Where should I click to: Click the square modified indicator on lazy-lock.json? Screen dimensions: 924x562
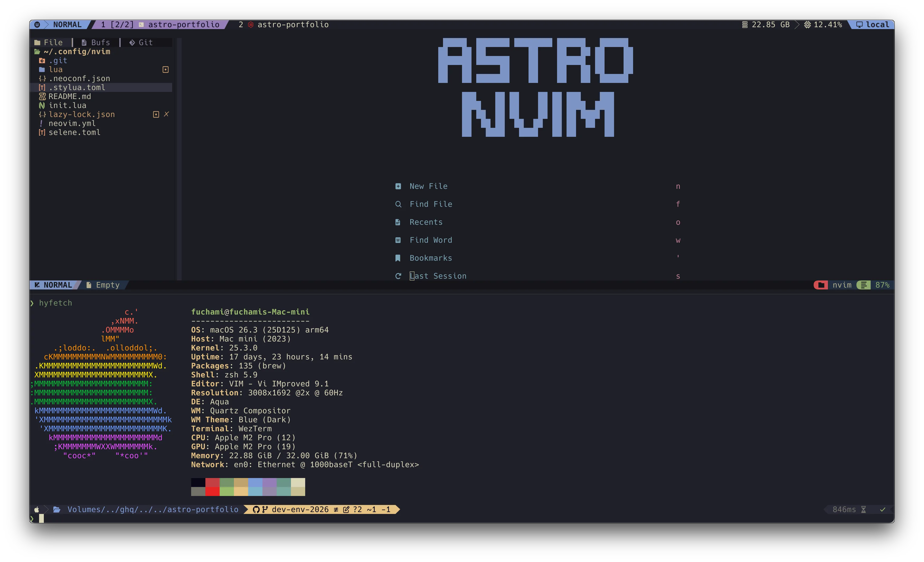click(156, 114)
